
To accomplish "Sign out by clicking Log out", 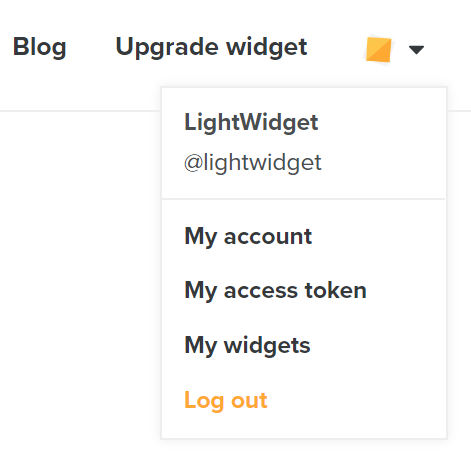I will coord(226,401).
